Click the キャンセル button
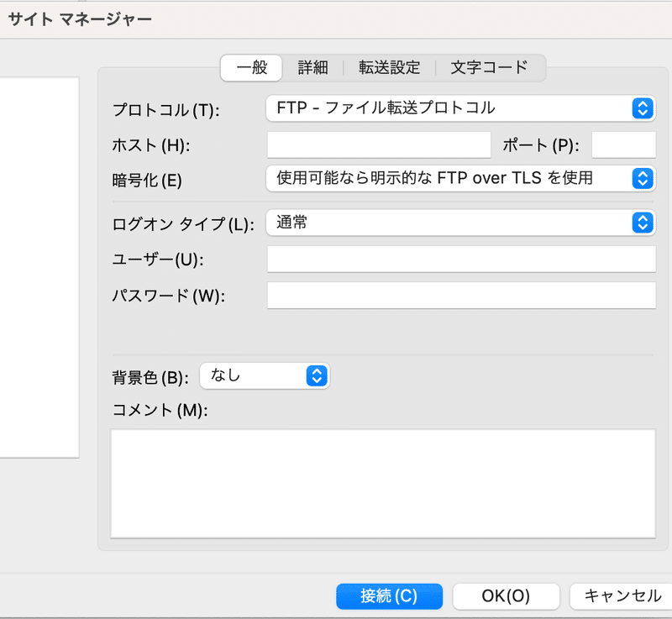Screen dimensions: 672x619 tap(622, 596)
